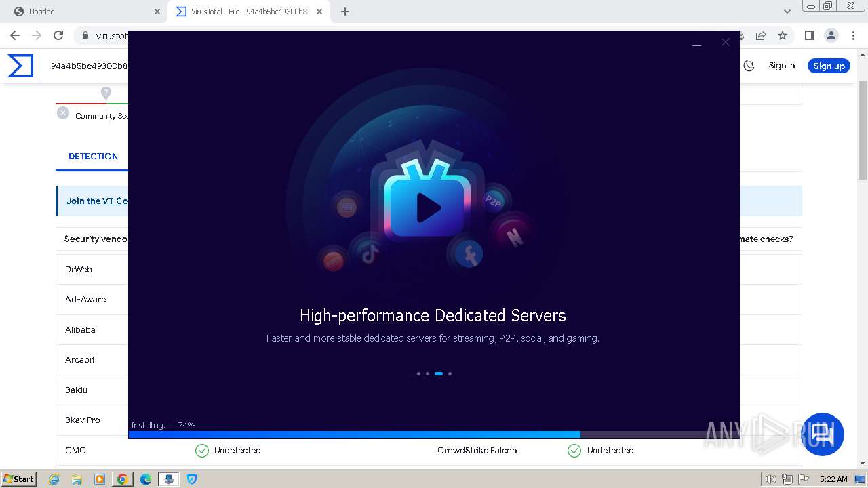This screenshot has width=868, height=488.
Task: Go forward in the browser
Action: 37,35
